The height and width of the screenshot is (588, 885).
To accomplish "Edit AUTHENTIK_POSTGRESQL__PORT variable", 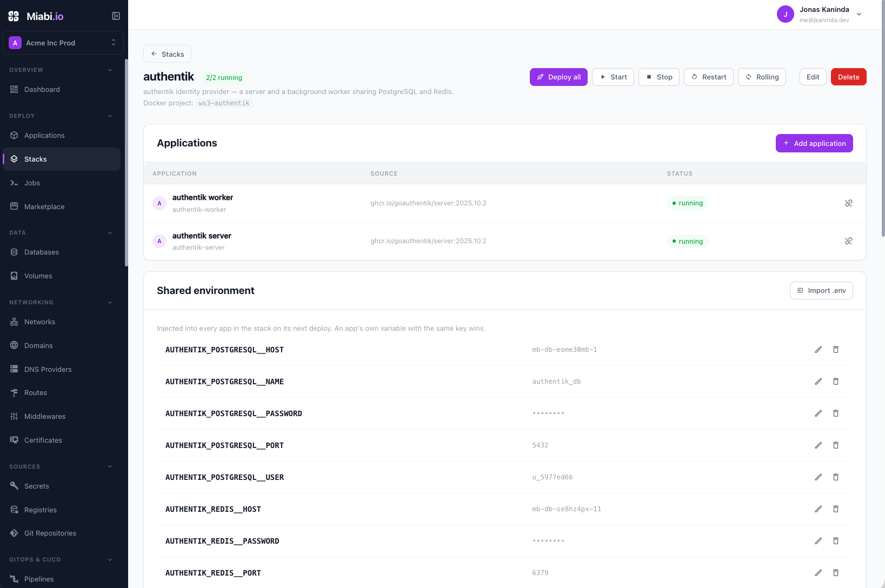I will click(x=819, y=445).
